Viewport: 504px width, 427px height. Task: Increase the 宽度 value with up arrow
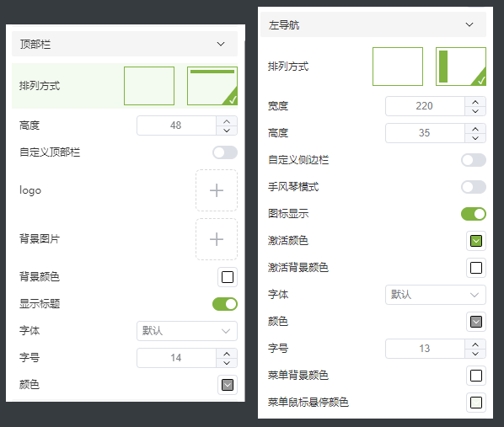click(x=475, y=102)
